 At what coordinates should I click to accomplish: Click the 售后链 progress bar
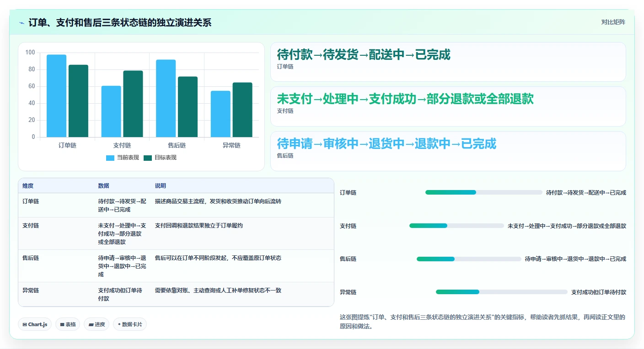coord(469,259)
